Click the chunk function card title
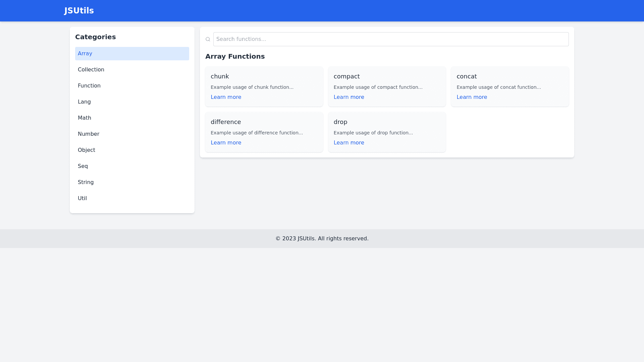 pos(220,76)
